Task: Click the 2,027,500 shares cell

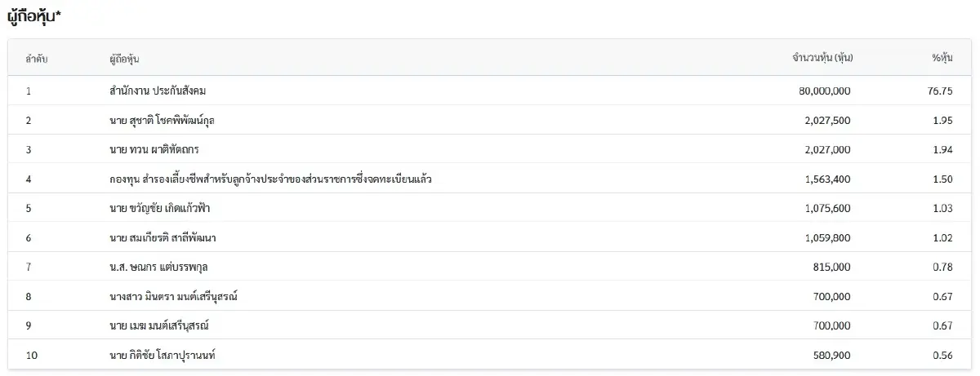Action: [x=827, y=121]
